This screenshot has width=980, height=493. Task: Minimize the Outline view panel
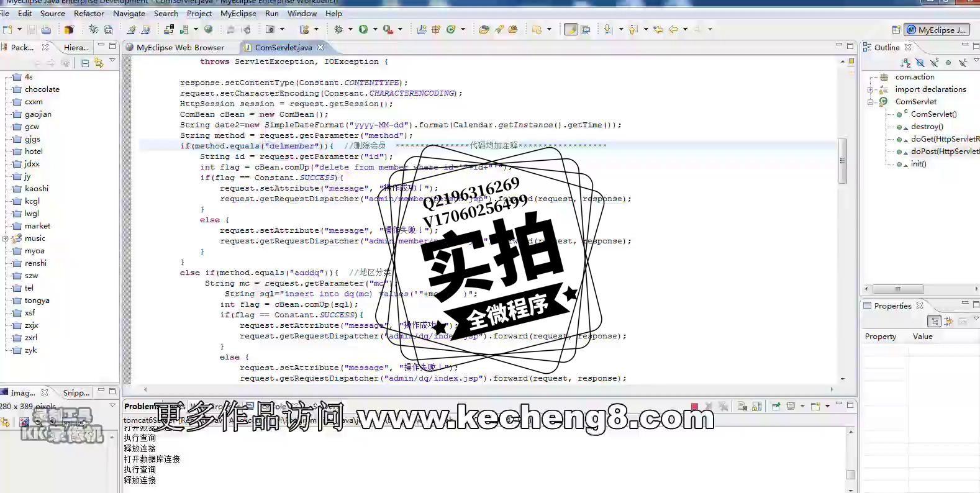(x=965, y=45)
